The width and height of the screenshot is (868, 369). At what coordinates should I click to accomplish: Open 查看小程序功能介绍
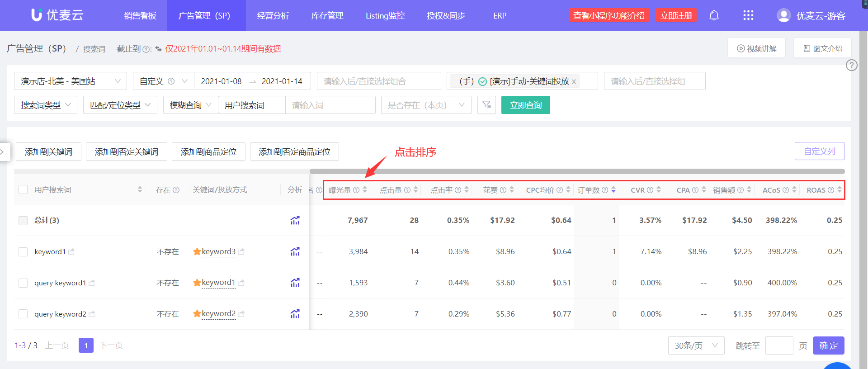tap(609, 15)
